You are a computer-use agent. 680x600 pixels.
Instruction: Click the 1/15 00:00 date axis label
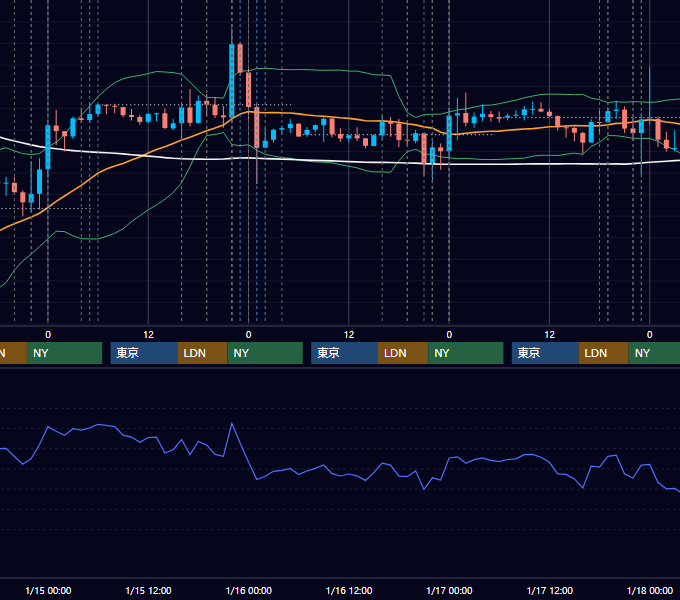click(x=48, y=590)
